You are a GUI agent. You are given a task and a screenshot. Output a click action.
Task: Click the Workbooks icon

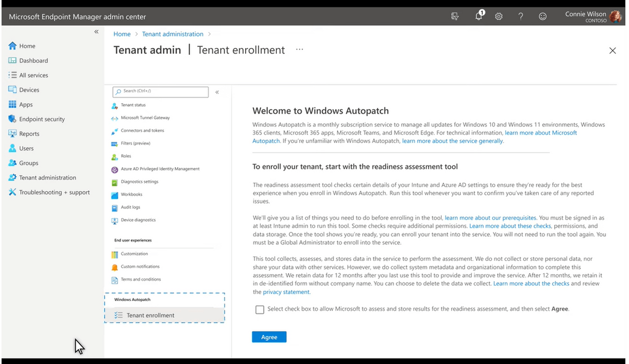click(x=115, y=196)
